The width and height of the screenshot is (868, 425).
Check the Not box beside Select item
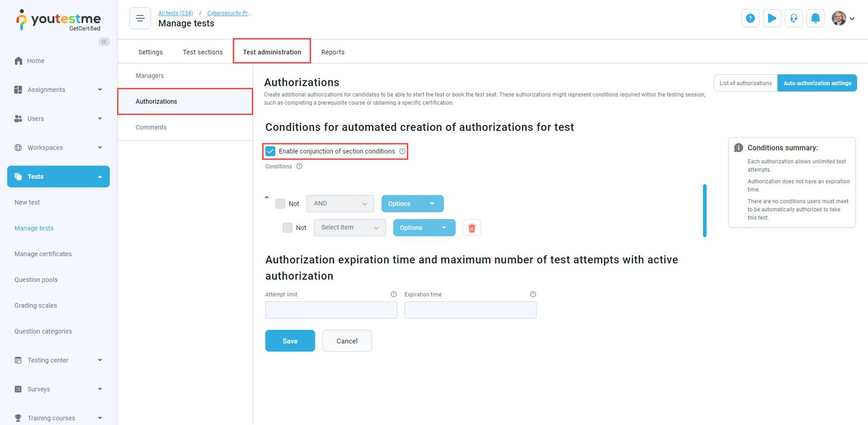click(x=288, y=228)
